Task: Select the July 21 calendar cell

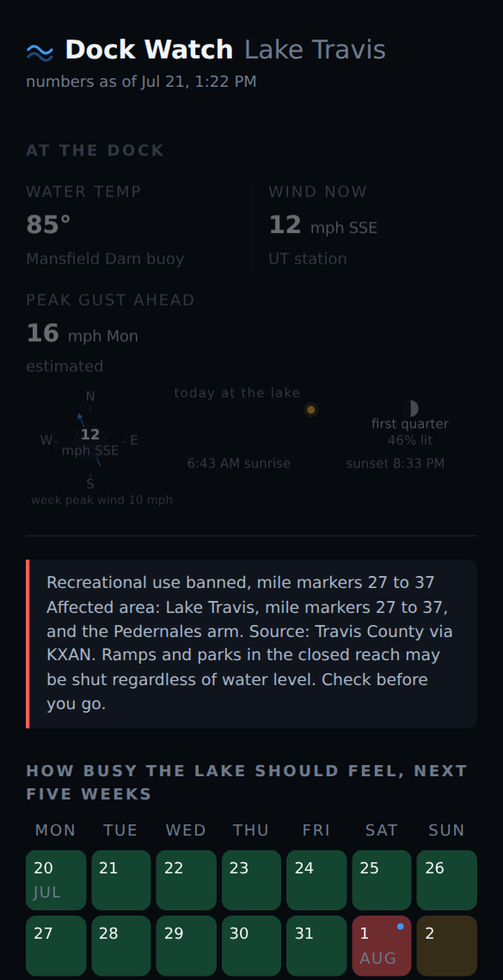Action: click(121, 880)
